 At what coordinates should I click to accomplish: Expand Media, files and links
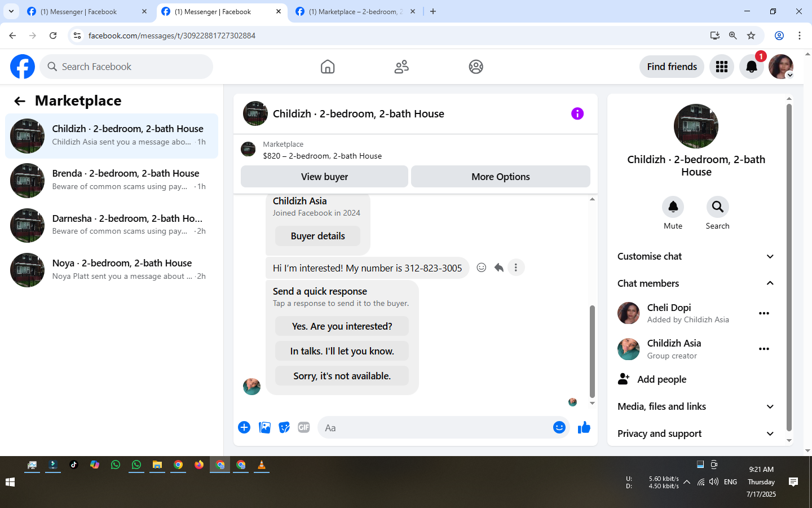coord(696,406)
